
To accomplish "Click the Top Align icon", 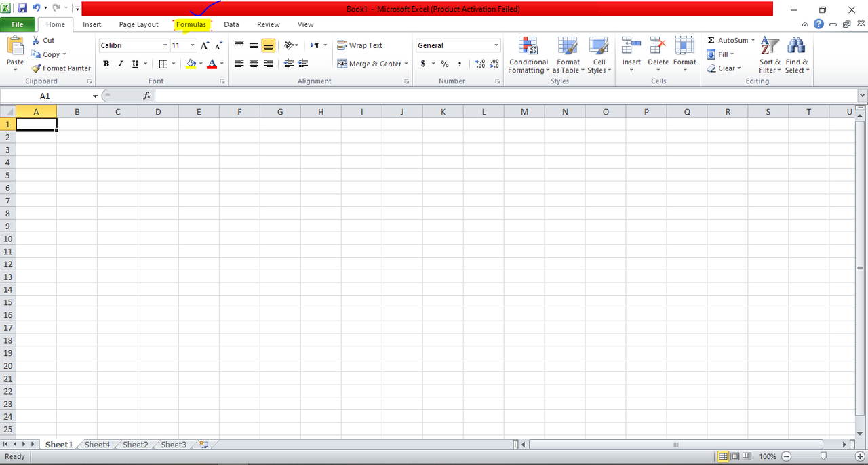I will pyautogui.click(x=239, y=45).
